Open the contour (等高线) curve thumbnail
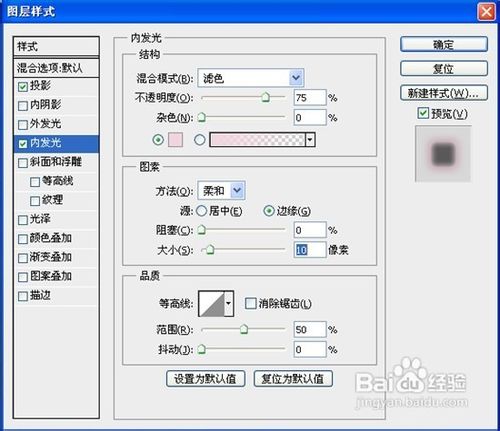Screen dimensions: 500x431 click(x=212, y=303)
